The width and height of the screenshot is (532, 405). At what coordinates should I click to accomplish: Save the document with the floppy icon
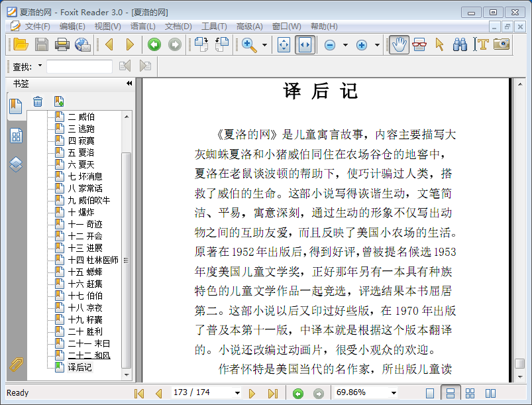tap(42, 44)
